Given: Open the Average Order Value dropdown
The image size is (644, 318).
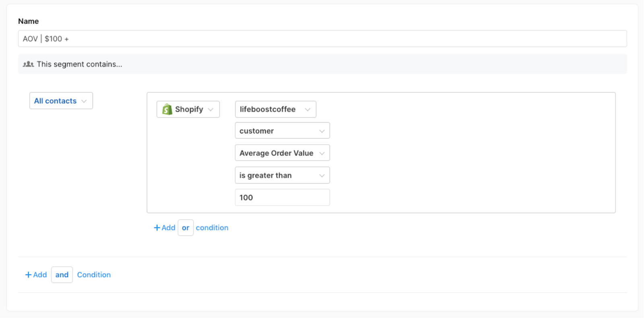Looking at the screenshot, I should (282, 153).
